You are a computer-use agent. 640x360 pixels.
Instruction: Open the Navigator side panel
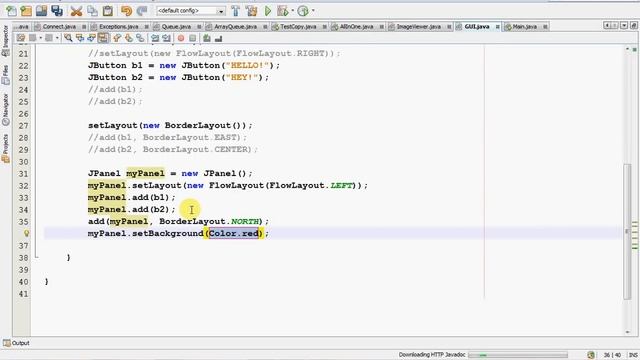(5, 109)
